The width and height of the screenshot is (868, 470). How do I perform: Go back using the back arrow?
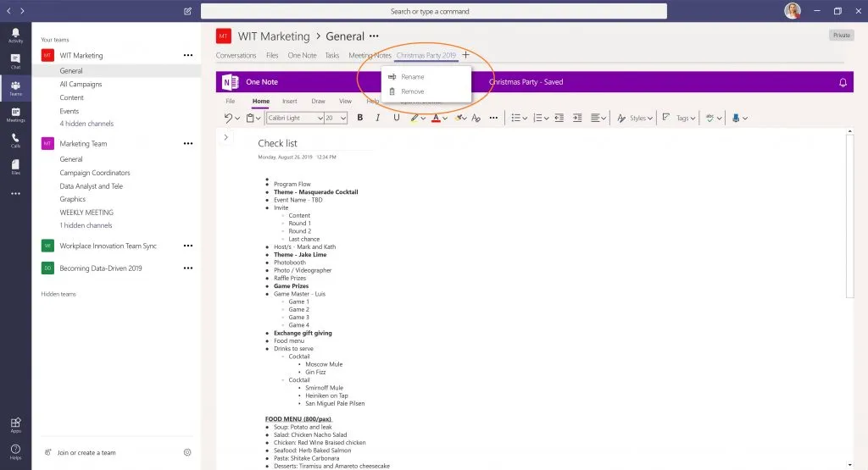click(8, 11)
